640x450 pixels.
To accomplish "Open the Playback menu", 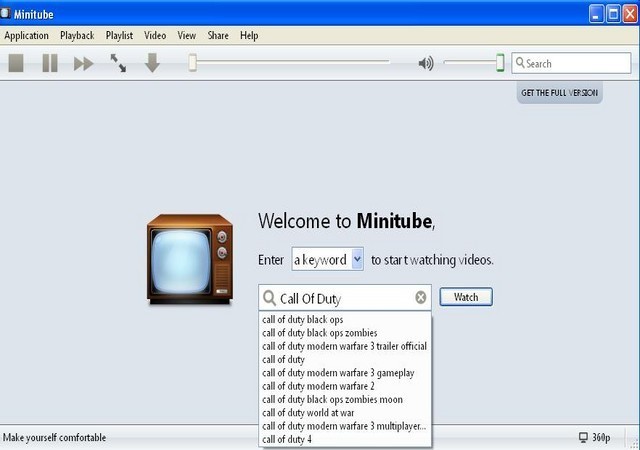I will click(77, 36).
